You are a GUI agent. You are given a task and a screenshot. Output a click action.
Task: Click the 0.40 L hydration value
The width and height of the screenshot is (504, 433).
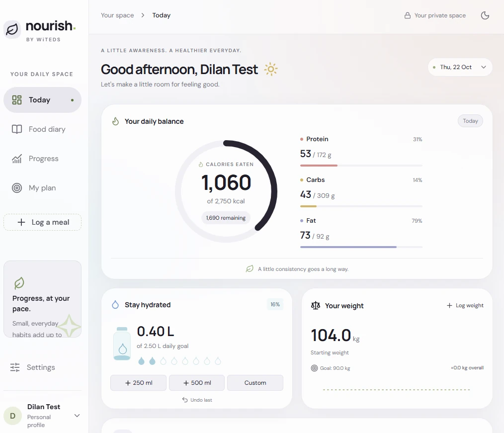coord(155,332)
